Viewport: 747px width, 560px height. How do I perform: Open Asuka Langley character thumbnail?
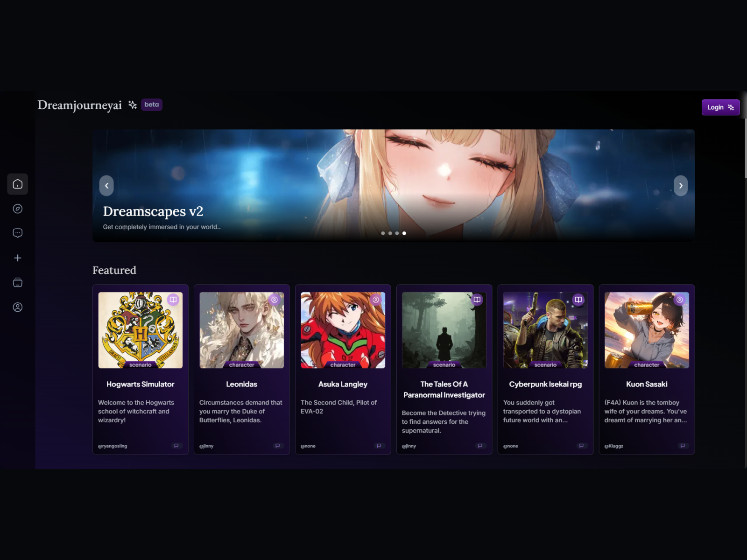(343, 330)
